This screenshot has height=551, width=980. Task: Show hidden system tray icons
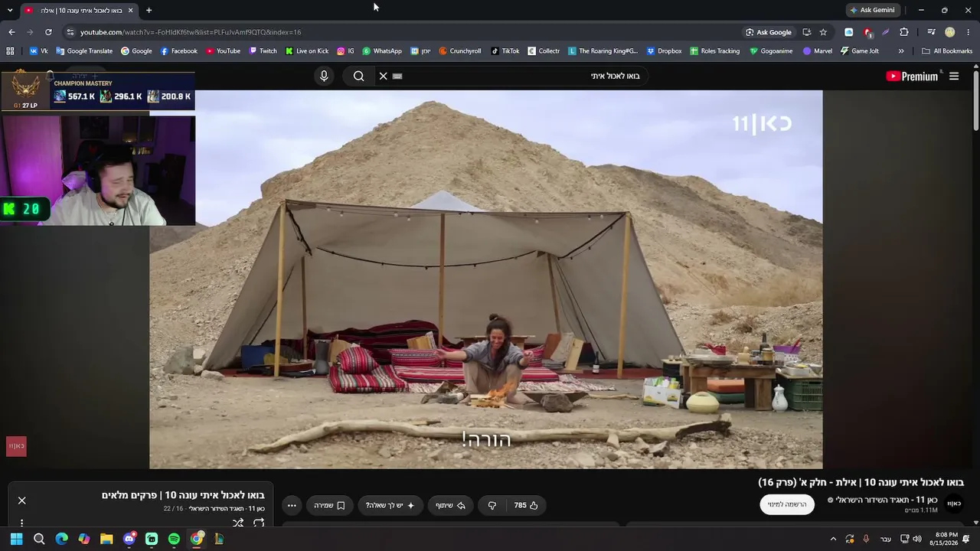point(833,539)
